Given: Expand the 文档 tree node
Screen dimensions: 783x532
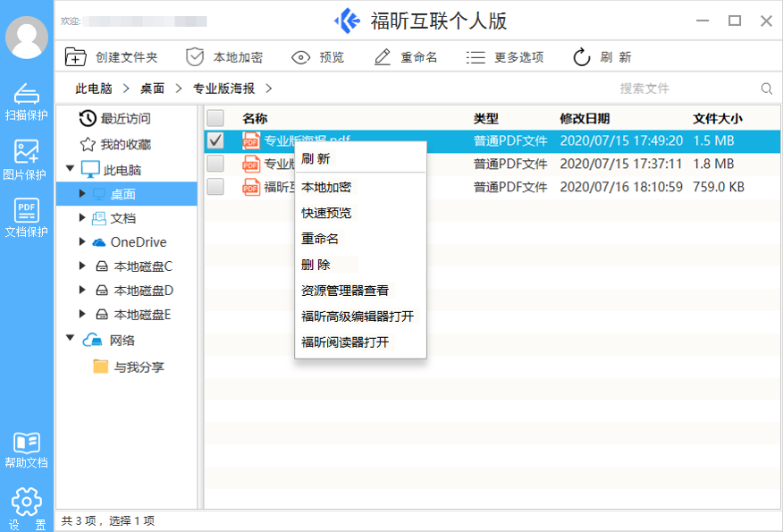Looking at the screenshot, I should point(82,217).
